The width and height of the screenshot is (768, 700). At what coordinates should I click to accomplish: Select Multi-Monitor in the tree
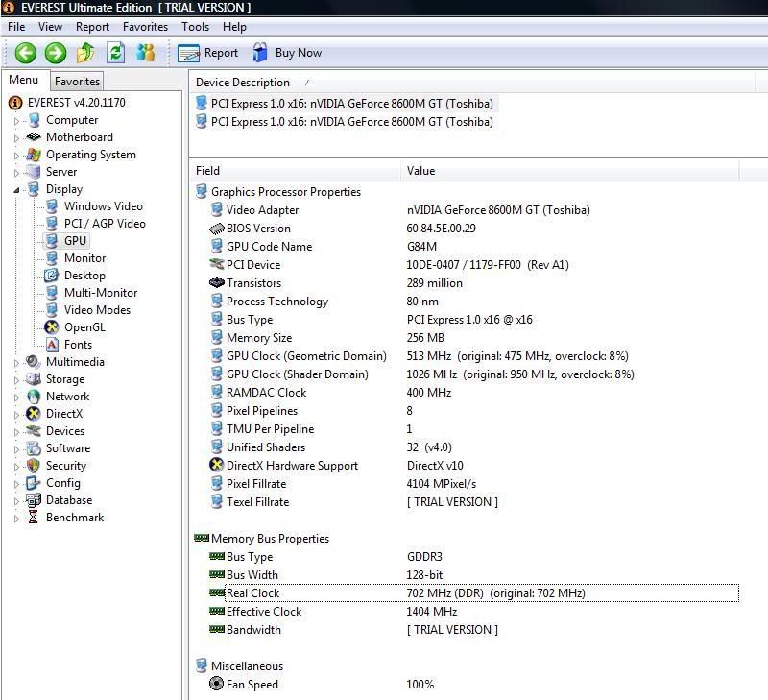[x=101, y=293]
